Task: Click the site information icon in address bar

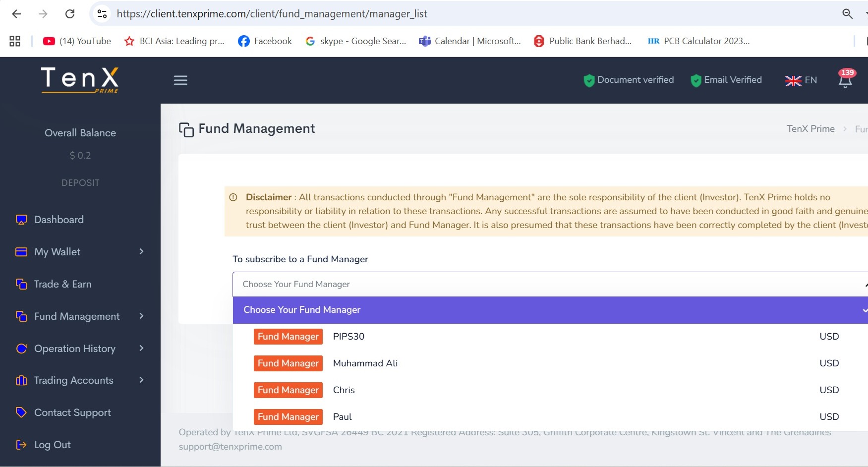Action: [102, 14]
